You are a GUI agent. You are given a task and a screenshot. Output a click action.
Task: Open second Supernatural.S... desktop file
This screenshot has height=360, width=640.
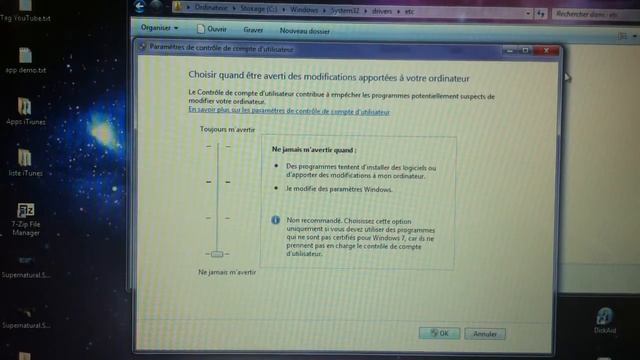[x=26, y=318]
